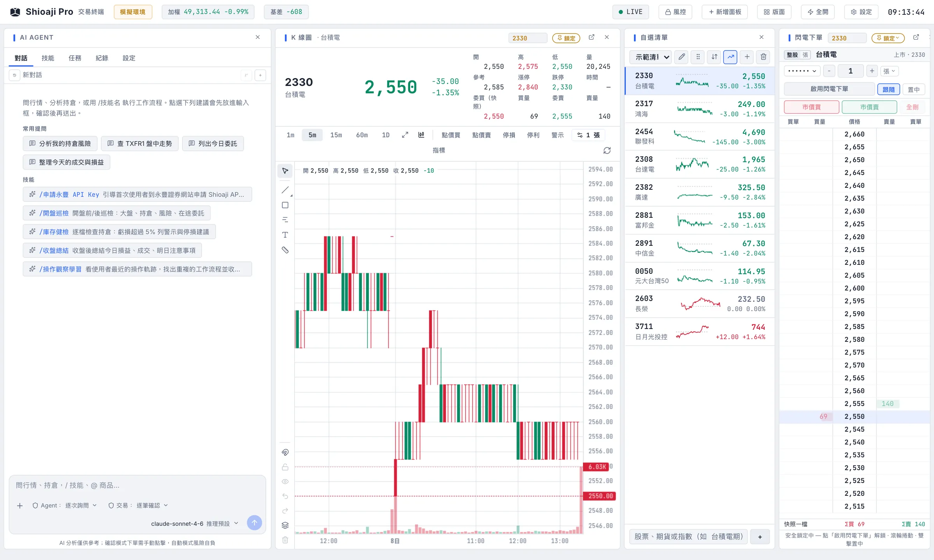Toggle the LIVE connection indicator
The width and height of the screenshot is (934, 560).
(x=631, y=12)
